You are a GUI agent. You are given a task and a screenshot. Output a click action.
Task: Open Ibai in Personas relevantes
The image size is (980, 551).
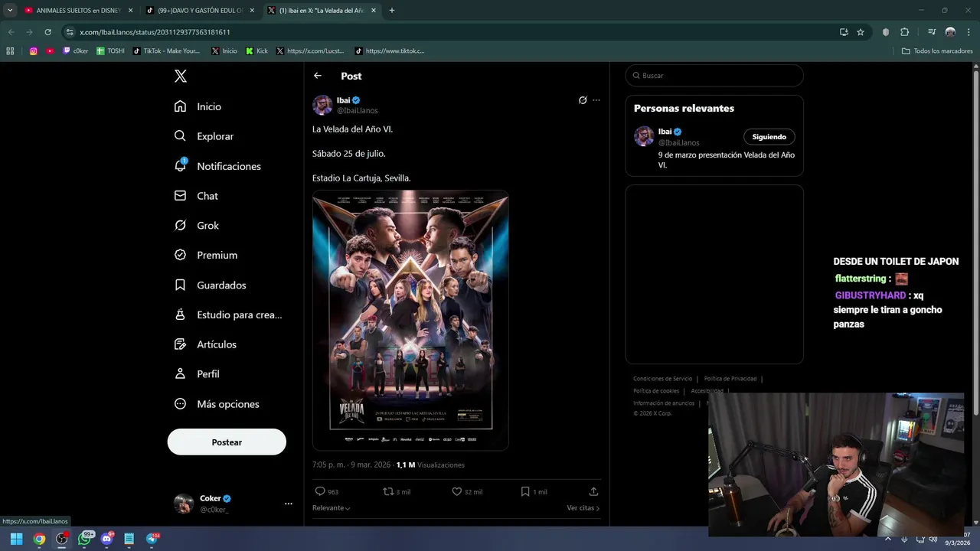coord(665,132)
